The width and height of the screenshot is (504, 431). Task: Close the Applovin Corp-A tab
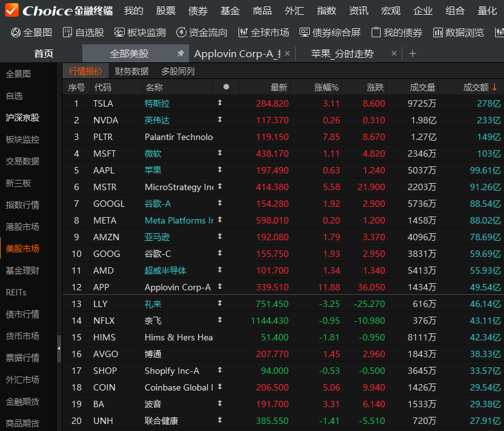287,53
